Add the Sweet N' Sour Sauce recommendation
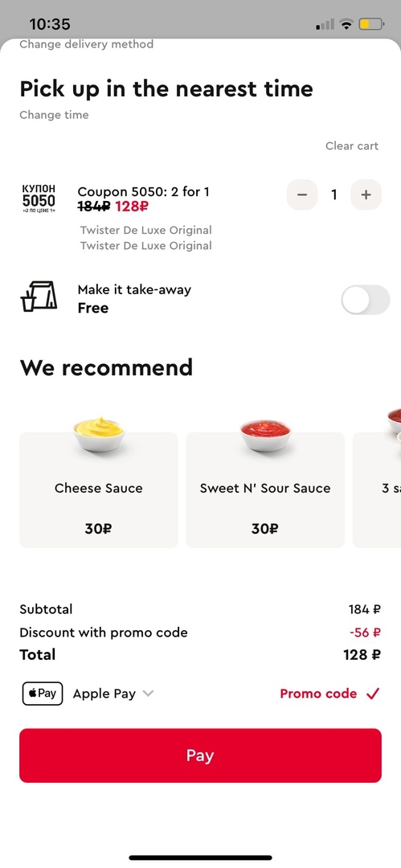 tap(265, 490)
